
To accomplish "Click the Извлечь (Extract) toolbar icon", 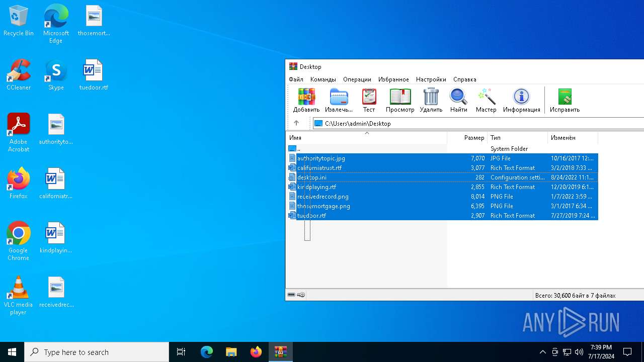I will pos(339,100).
